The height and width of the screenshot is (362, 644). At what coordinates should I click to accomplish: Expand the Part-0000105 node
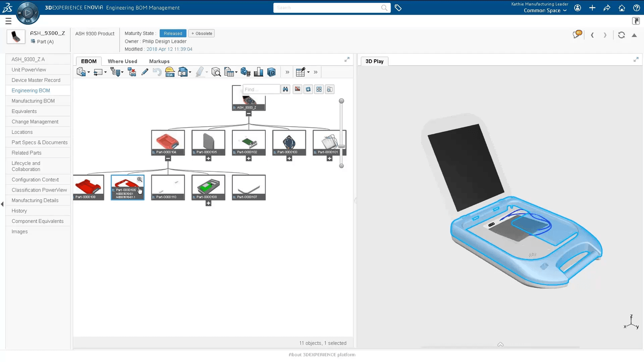pos(208,158)
